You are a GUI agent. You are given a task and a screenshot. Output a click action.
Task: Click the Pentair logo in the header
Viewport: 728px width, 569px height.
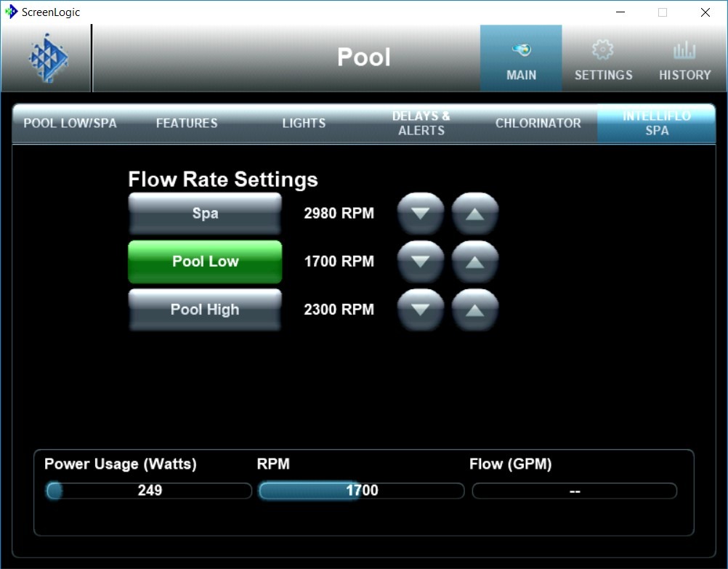(x=48, y=58)
